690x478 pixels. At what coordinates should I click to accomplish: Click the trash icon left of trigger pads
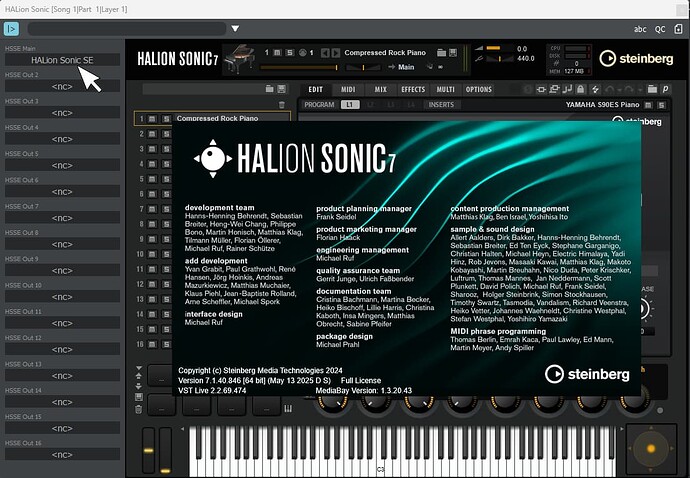coord(139,409)
